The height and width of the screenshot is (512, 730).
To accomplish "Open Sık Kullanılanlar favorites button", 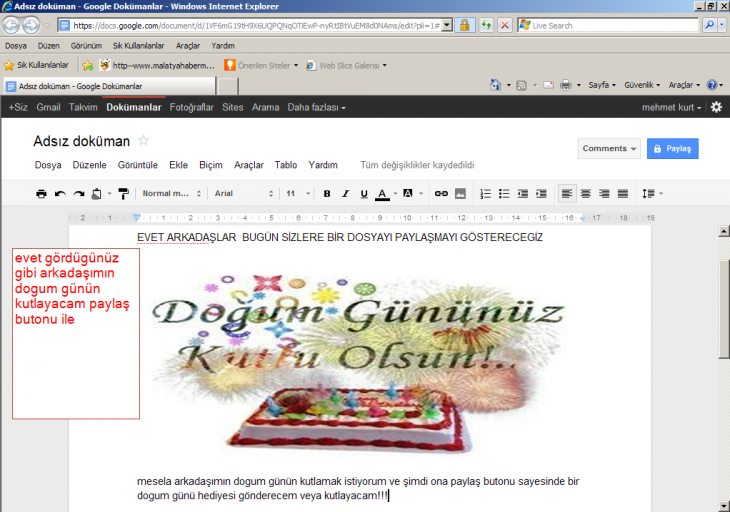I will click(36, 65).
